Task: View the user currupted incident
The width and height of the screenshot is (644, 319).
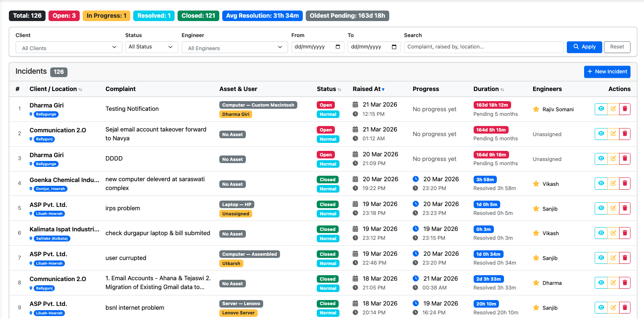Action: [x=601, y=258]
